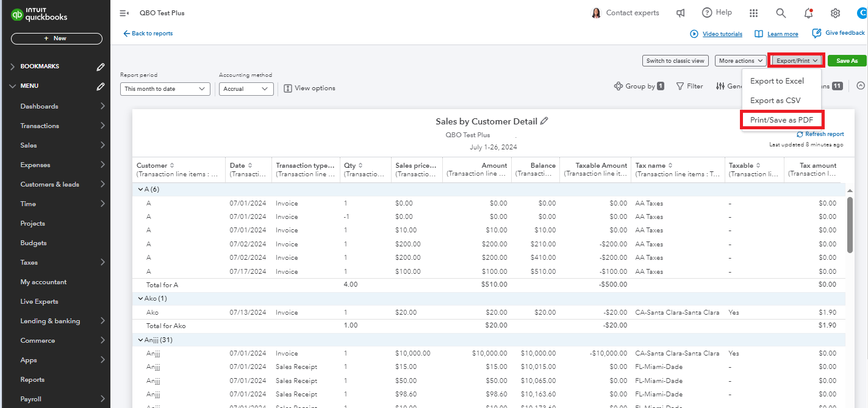Click the report vertical scrollbar
Viewport: 868px width, 408px height.
(x=850, y=224)
